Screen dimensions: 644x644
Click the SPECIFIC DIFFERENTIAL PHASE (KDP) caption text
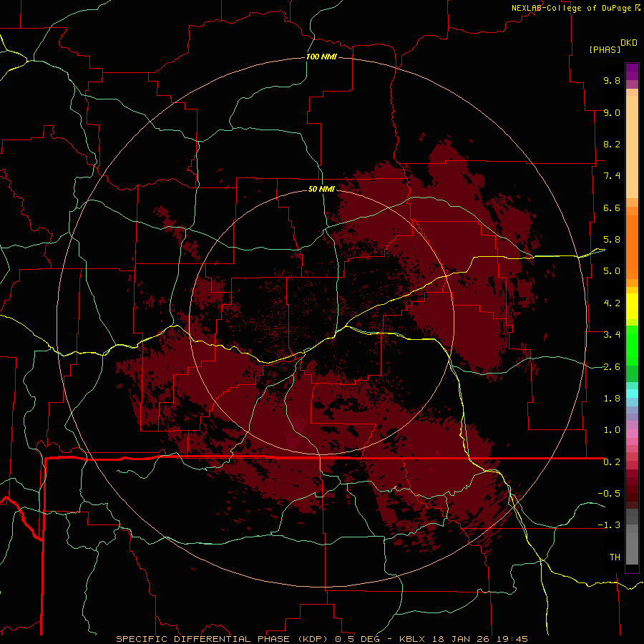223,639
